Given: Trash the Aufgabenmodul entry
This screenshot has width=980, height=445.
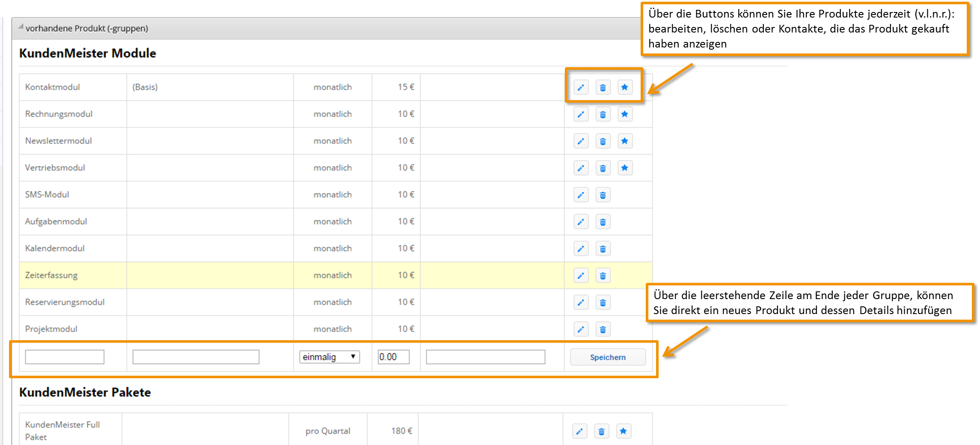Looking at the screenshot, I should pos(603,222).
